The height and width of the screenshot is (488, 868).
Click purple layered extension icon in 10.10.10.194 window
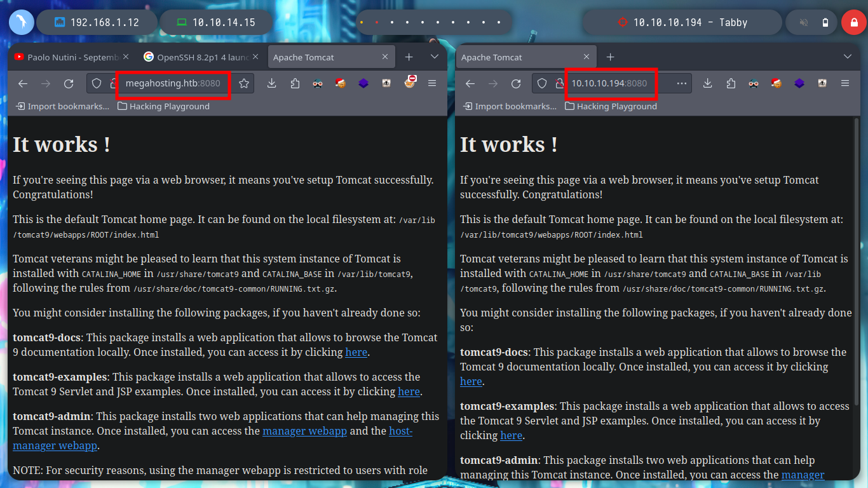(x=799, y=83)
